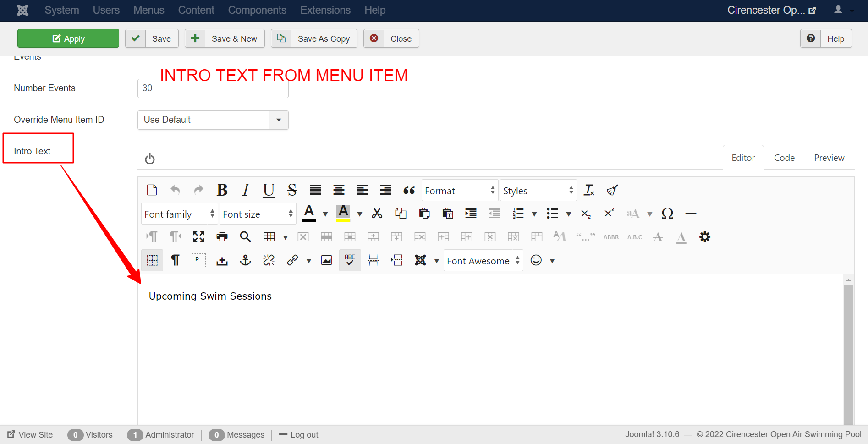This screenshot has height=444, width=868.
Task: Click the Print icon in editor
Action: click(222, 237)
